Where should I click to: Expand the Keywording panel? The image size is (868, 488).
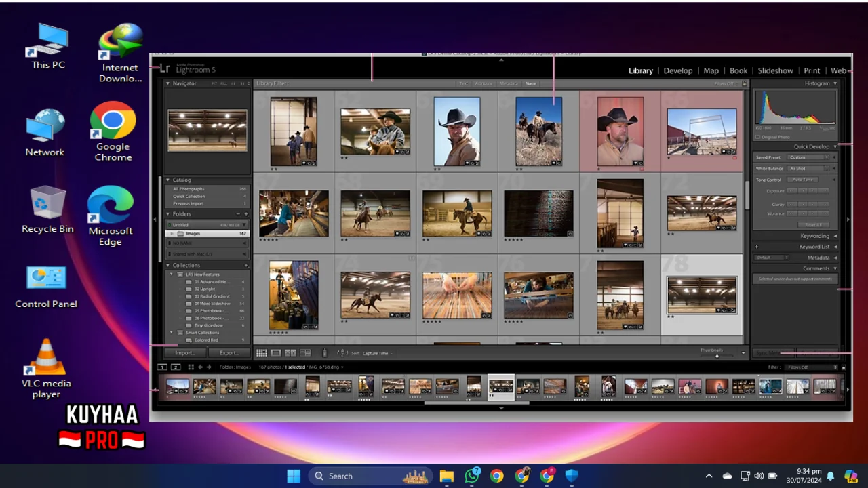coord(835,236)
